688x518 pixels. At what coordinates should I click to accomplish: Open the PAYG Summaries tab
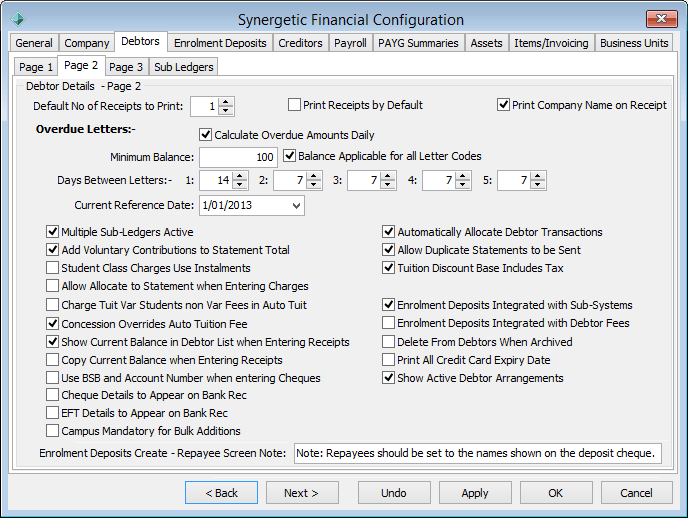coord(418,43)
